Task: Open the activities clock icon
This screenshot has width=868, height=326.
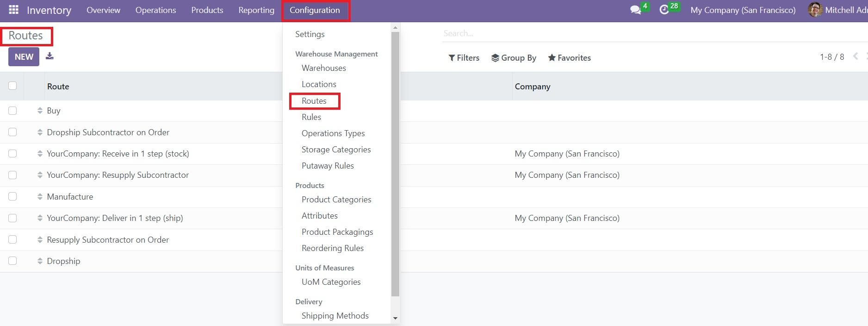Action: [x=664, y=10]
